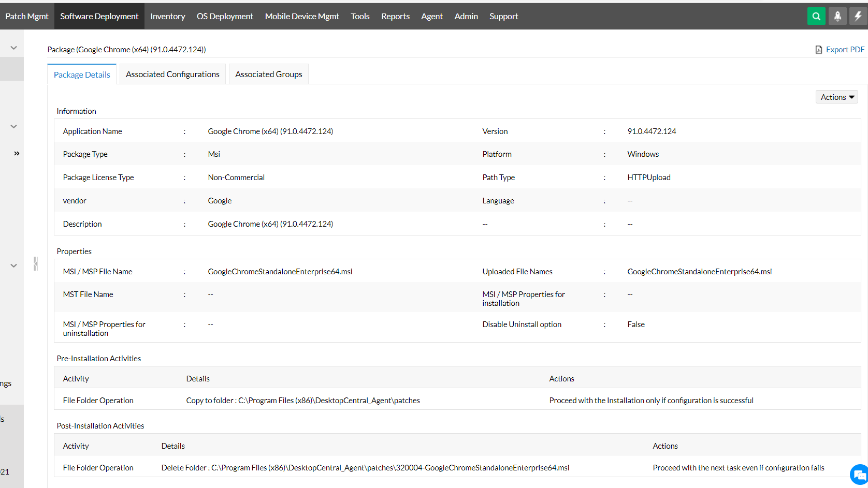This screenshot has height=488, width=868.
Task: Select the Software Deployment menu
Action: pos(99,16)
